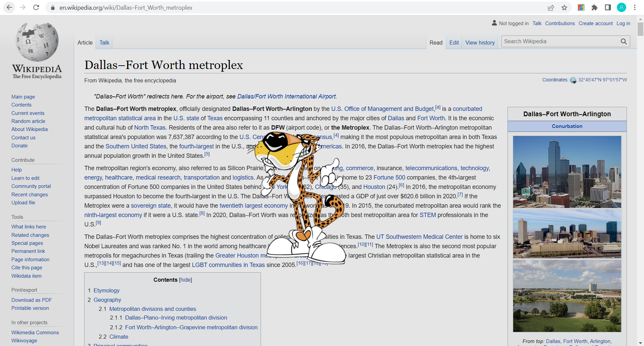Open the Chrome profile avatar
Screen dimensions: 644x346
(x=622, y=7)
